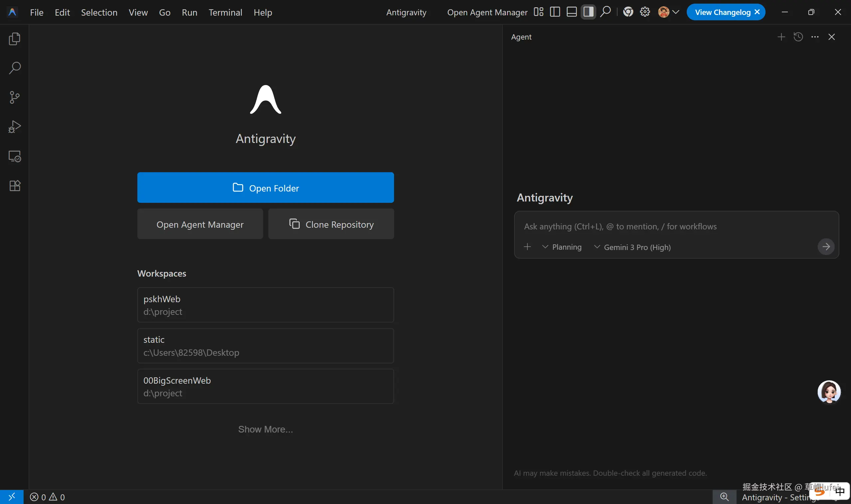Screen dimensions: 851x504
Task: Click the title bar search magnifier icon
Action: point(605,12)
